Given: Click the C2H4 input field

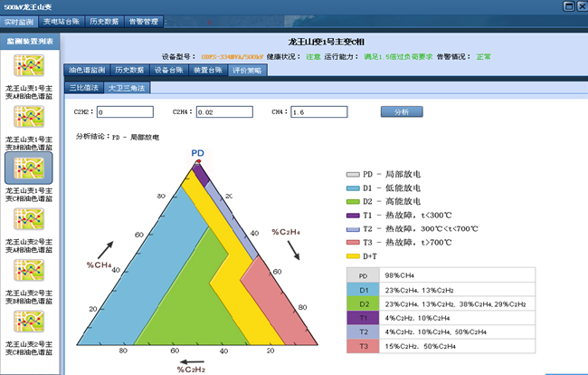Looking at the screenshot, I should (228, 112).
